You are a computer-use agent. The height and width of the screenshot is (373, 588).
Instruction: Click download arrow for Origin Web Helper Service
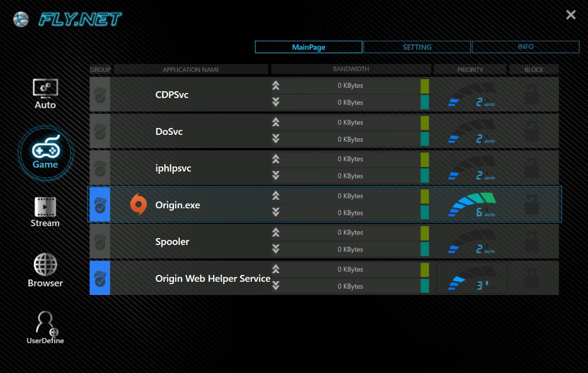(x=276, y=286)
